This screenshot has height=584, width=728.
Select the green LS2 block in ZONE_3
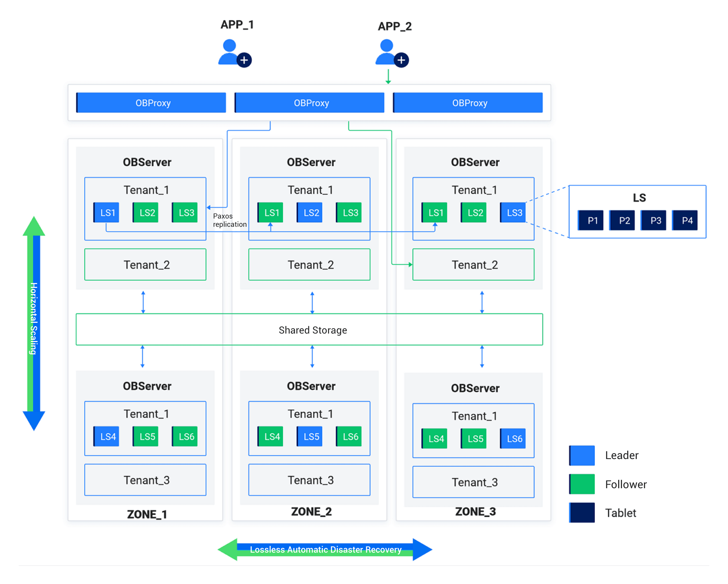click(474, 212)
